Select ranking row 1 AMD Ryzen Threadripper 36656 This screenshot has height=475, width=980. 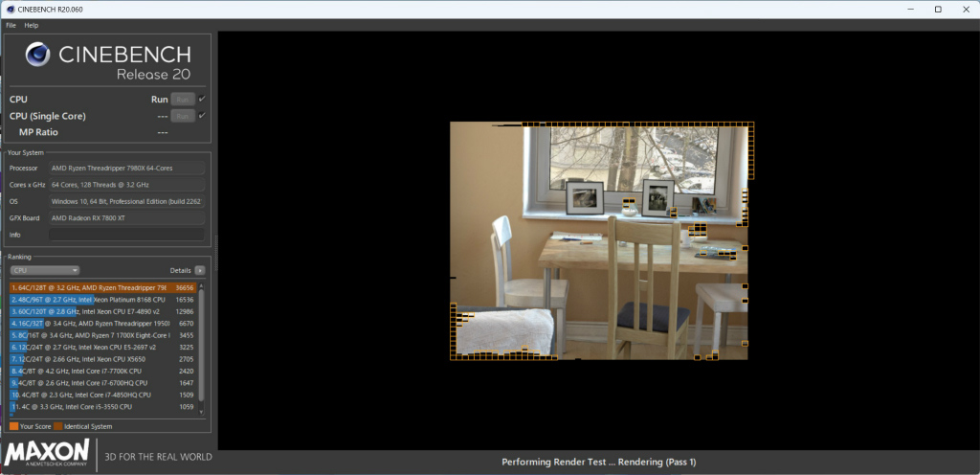click(103, 288)
